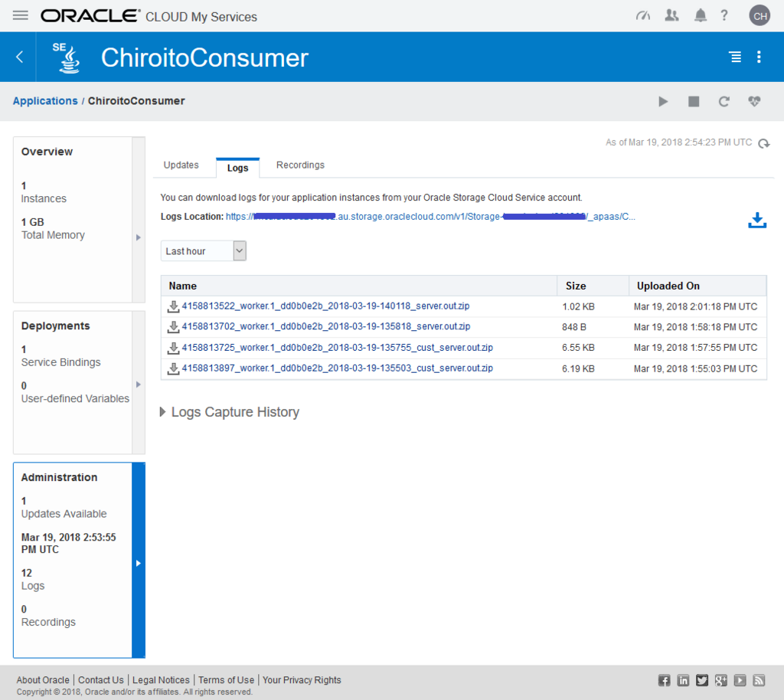Open Twitter footer icon
This screenshot has height=700, width=784.
702,681
